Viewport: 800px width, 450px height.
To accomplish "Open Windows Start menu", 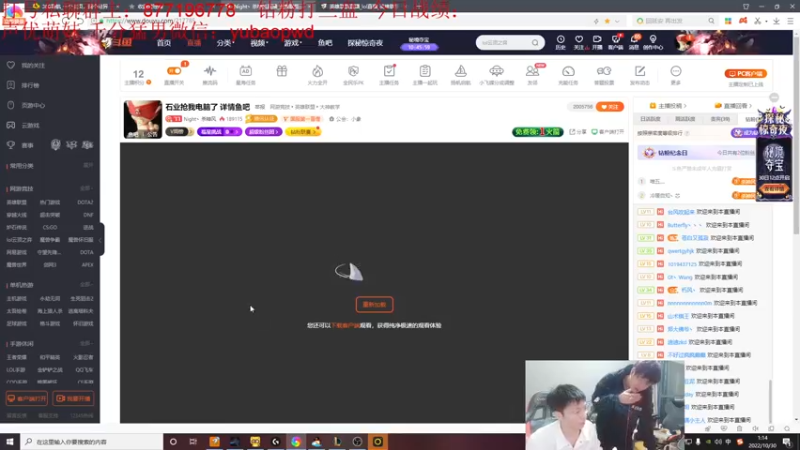I will click(x=10, y=441).
